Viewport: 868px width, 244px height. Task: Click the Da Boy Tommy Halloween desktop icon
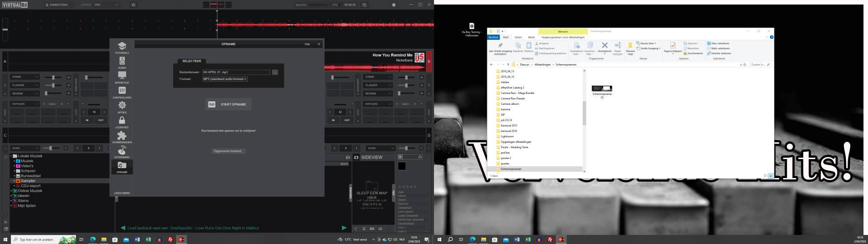point(472,29)
